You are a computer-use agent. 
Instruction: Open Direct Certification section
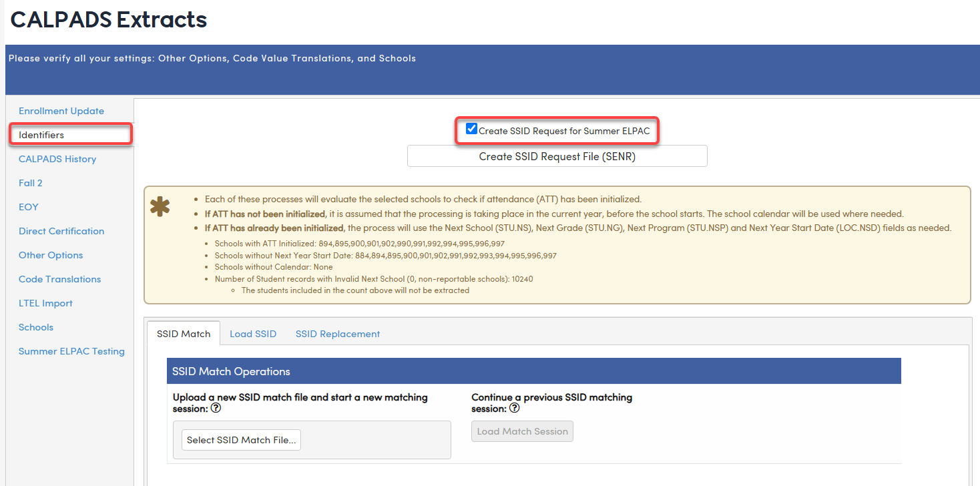point(61,231)
